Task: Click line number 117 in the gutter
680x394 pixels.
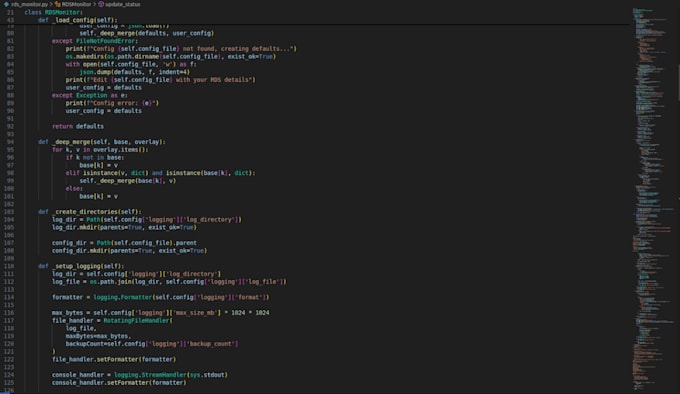Action: [x=9, y=321]
